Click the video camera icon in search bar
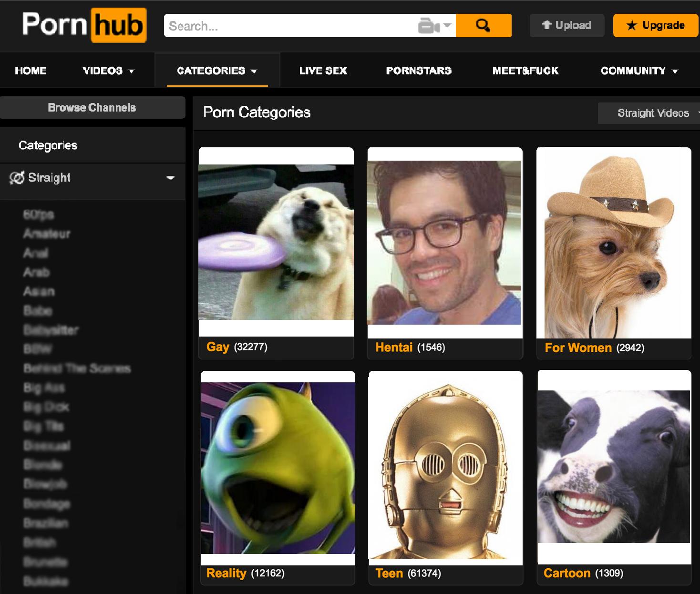The height and width of the screenshot is (594, 700). [428, 26]
